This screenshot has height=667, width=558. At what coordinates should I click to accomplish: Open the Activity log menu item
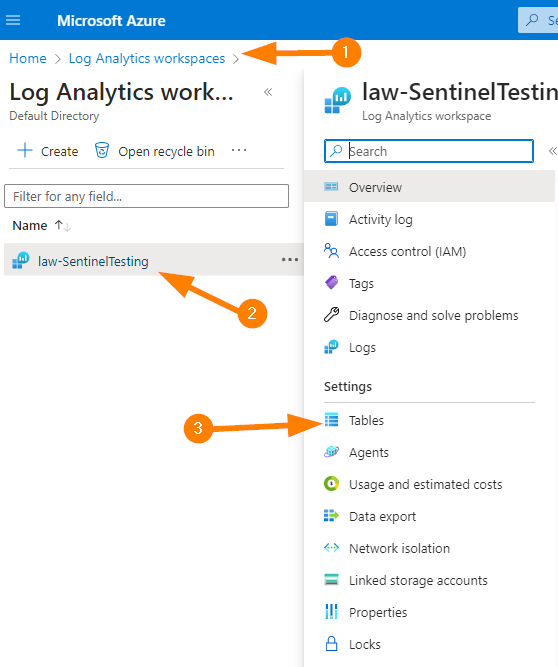coord(430,219)
